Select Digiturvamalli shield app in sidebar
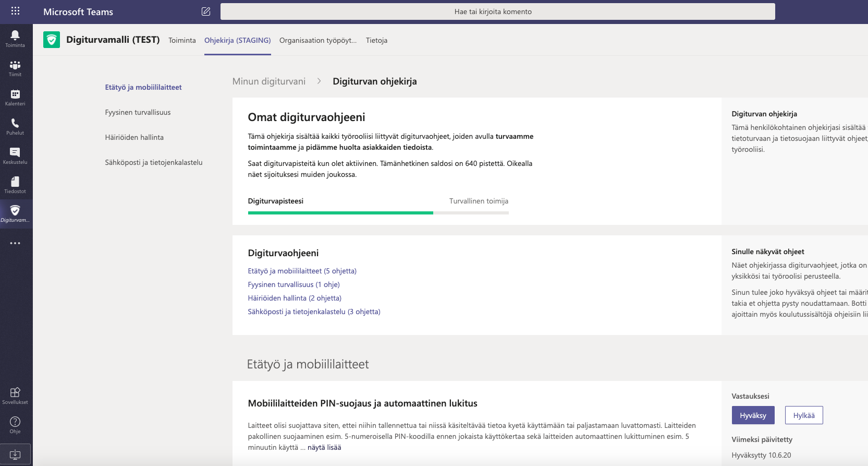The width and height of the screenshot is (868, 466). click(15, 214)
